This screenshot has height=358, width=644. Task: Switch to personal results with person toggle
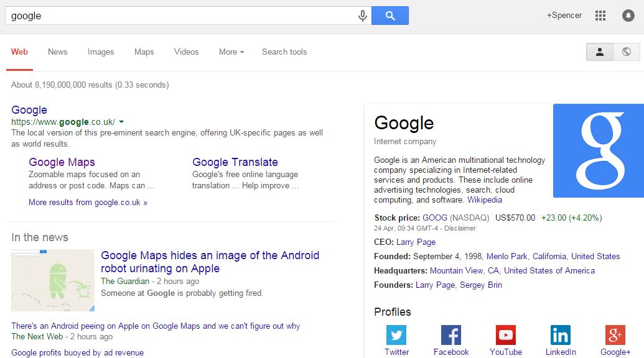coord(600,52)
